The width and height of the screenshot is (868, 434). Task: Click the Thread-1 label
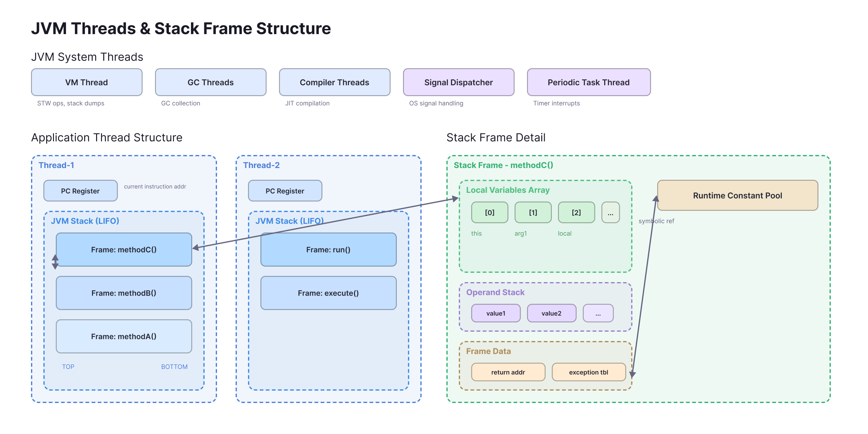(56, 165)
